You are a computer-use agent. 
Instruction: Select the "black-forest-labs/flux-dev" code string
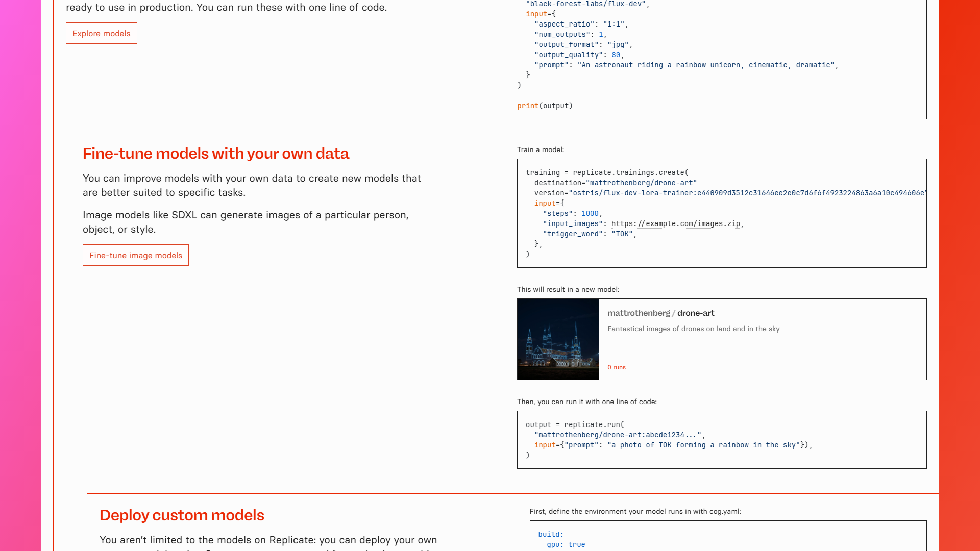[x=588, y=4]
